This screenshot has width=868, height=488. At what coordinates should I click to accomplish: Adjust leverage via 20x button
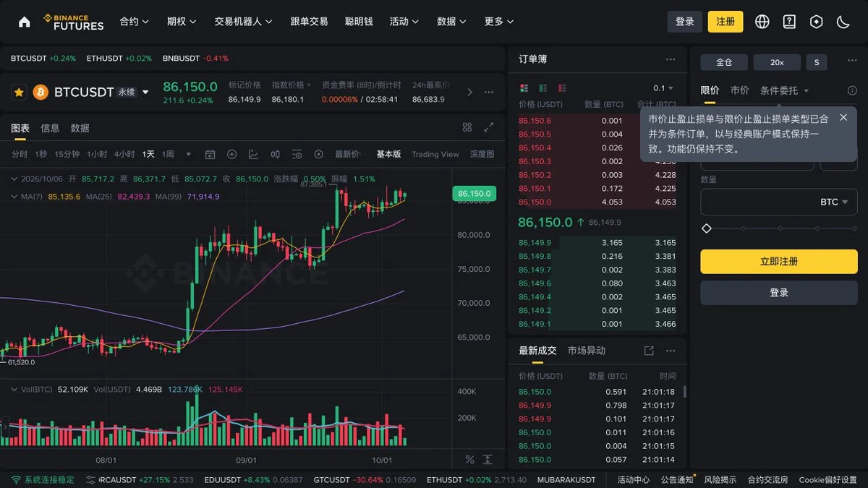point(777,62)
